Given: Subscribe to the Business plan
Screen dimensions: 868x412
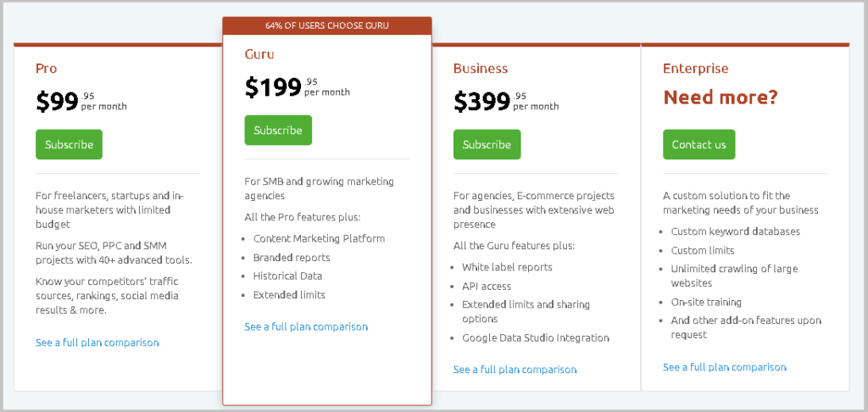Looking at the screenshot, I should [487, 144].
